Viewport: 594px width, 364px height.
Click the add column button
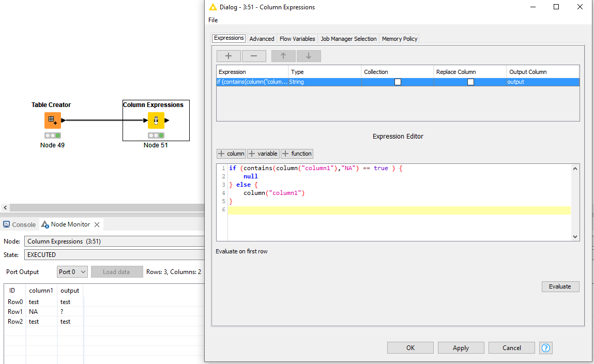pyautogui.click(x=231, y=154)
